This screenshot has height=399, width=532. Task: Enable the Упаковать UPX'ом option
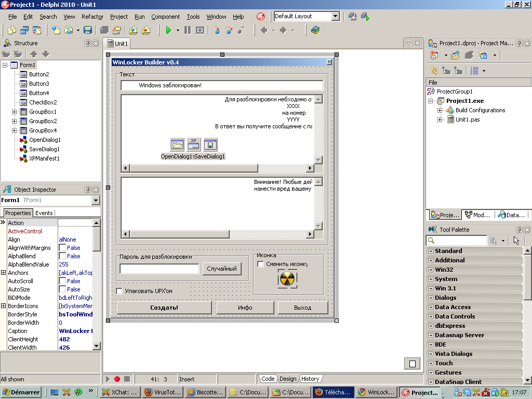[x=119, y=291]
